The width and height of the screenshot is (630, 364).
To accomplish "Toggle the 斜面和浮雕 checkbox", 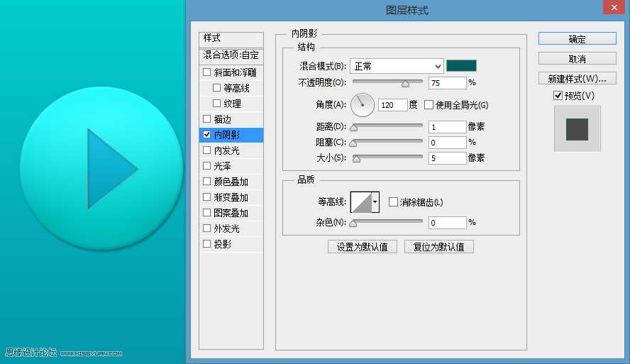I will pyautogui.click(x=206, y=72).
